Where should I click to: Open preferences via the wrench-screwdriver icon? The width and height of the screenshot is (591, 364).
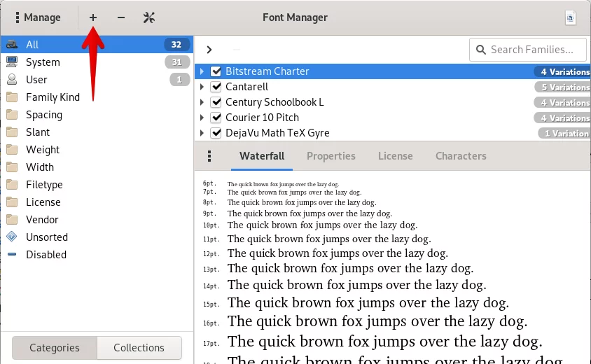coord(149,17)
